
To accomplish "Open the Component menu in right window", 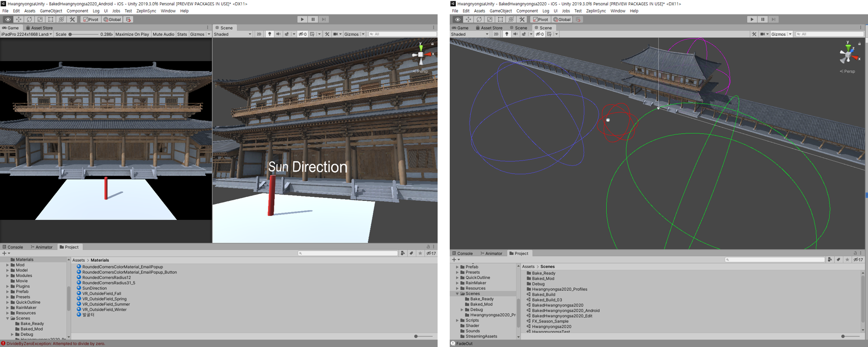I will (x=527, y=11).
